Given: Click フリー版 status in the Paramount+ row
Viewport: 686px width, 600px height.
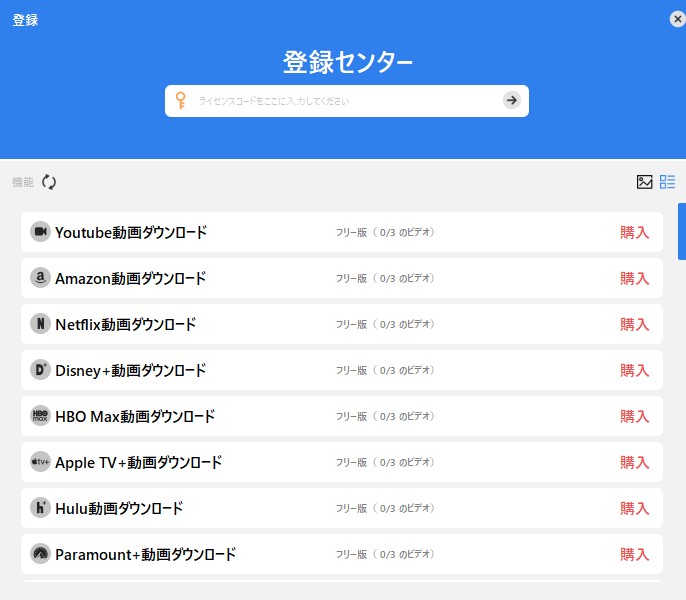Looking at the screenshot, I should click(385, 554).
